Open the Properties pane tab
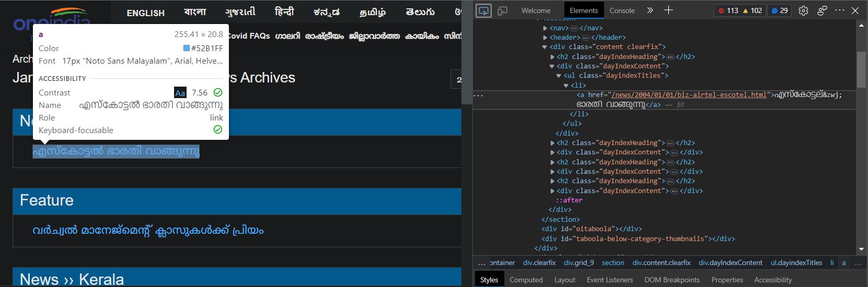The width and height of the screenshot is (868, 287). click(x=727, y=280)
